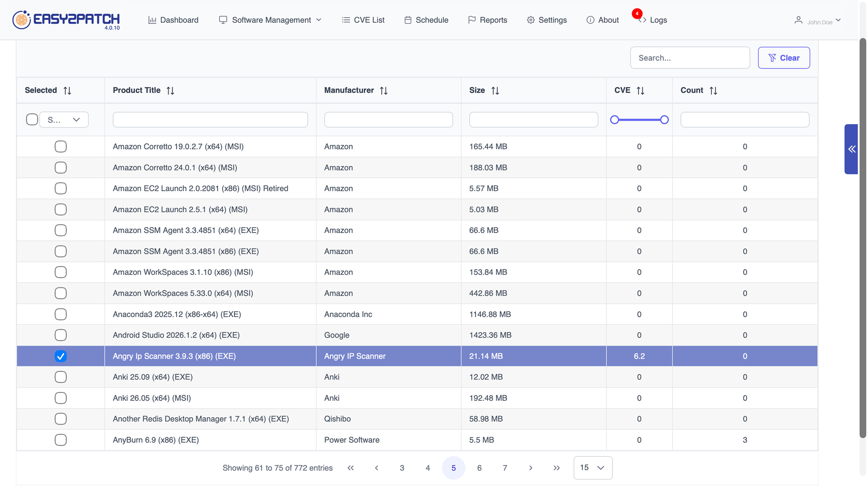Sort by Product Title arrows icon

[170, 91]
